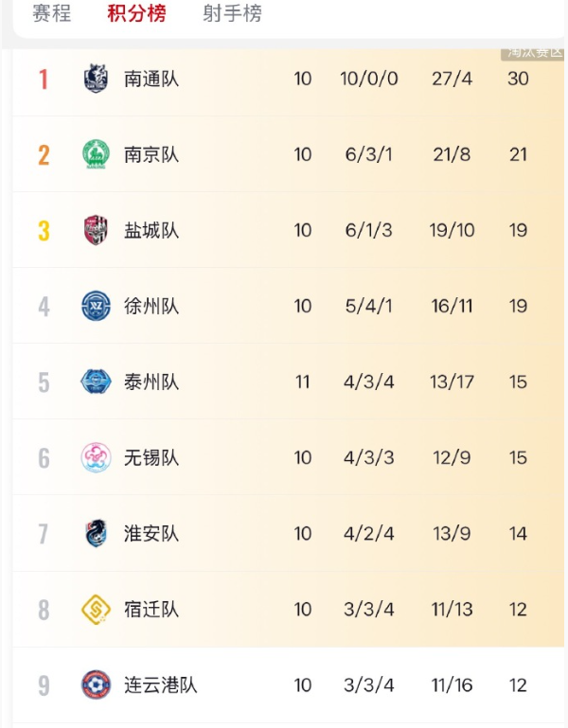
Task: Open the 南京队 team name link
Action: [x=151, y=154]
